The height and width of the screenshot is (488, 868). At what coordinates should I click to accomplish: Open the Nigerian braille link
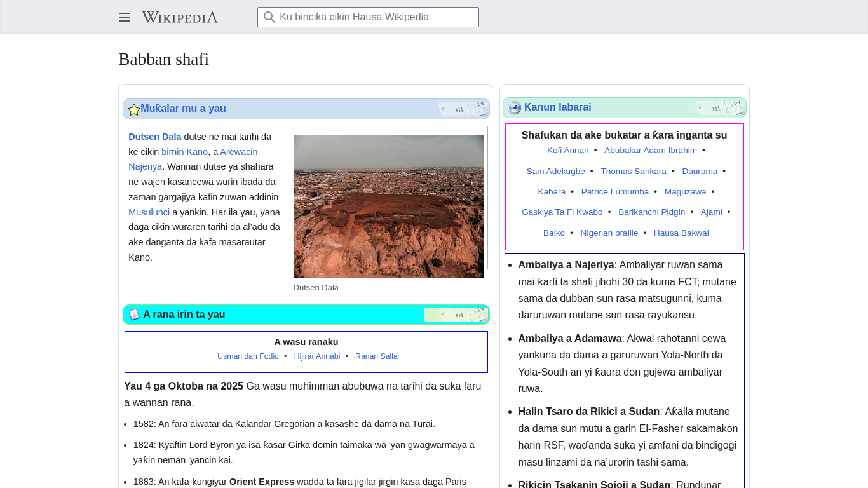(609, 233)
